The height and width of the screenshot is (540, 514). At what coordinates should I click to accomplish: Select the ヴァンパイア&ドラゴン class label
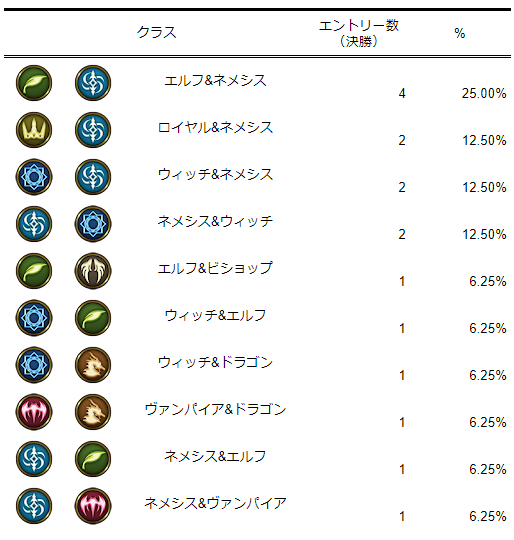click(216, 409)
